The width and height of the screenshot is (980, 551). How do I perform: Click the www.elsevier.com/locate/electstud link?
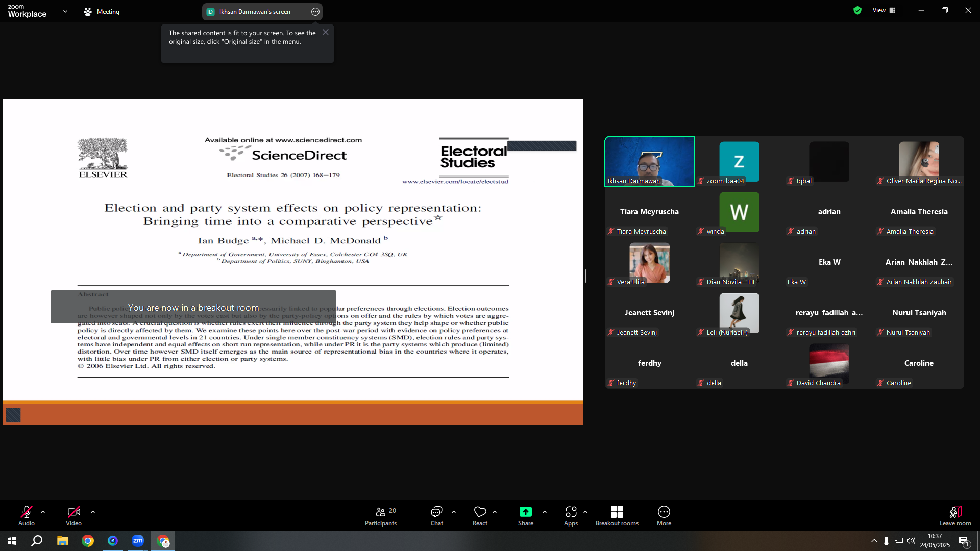(x=455, y=181)
